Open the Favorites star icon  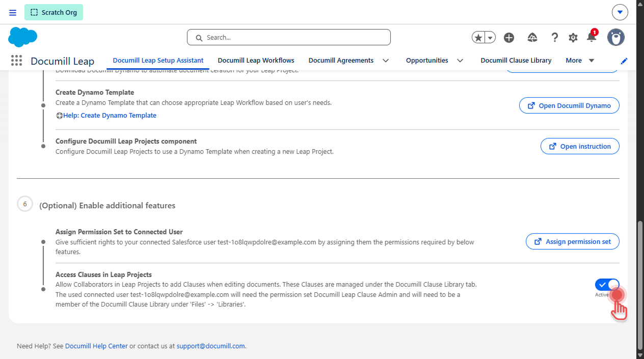[x=478, y=38]
